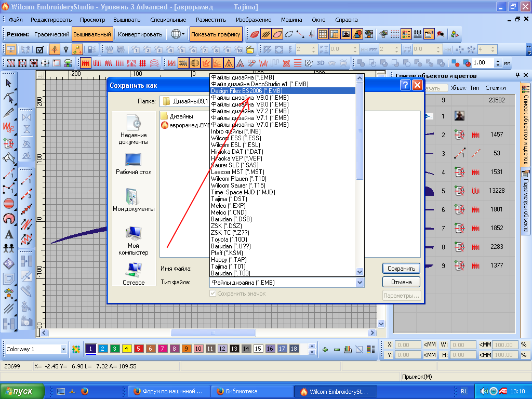
Task: Launch Firefox from quick launch bar
Action: pos(85,391)
